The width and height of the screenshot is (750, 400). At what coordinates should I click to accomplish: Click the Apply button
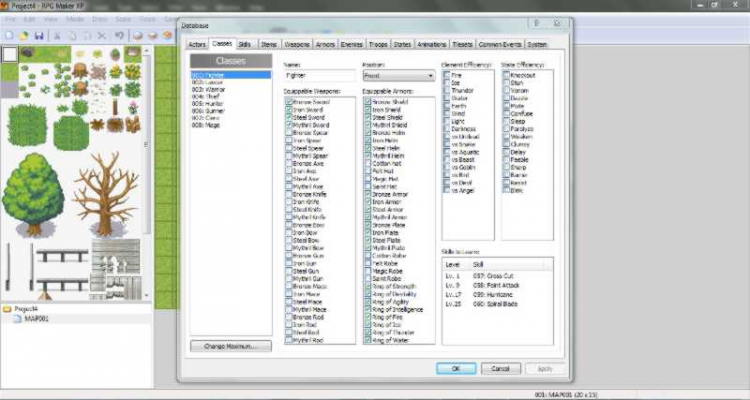coord(545,368)
